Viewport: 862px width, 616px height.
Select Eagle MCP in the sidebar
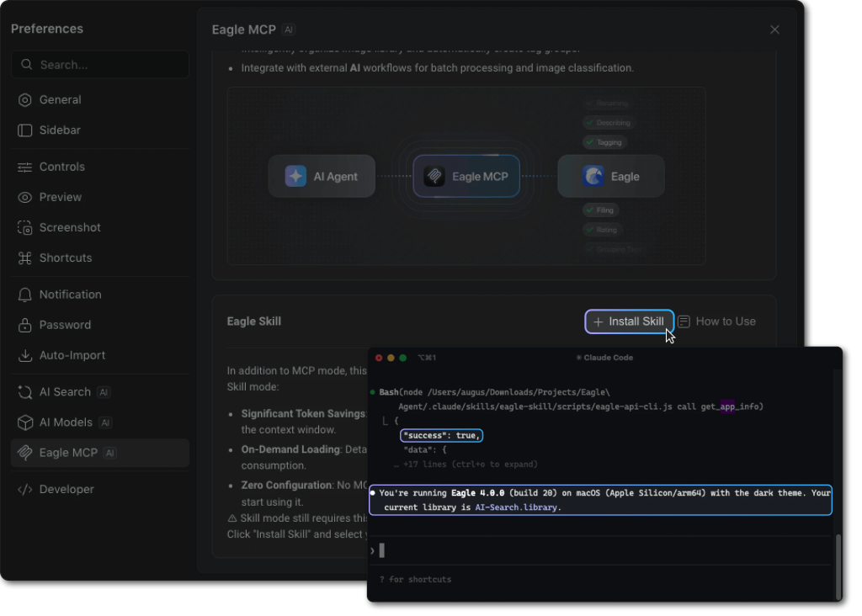[x=68, y=453]
